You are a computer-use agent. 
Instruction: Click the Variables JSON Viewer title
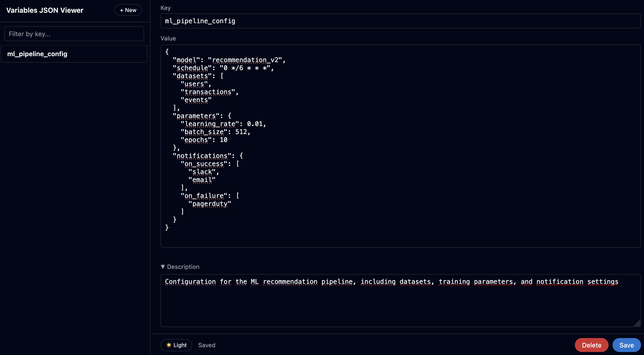tap(45, 10)
